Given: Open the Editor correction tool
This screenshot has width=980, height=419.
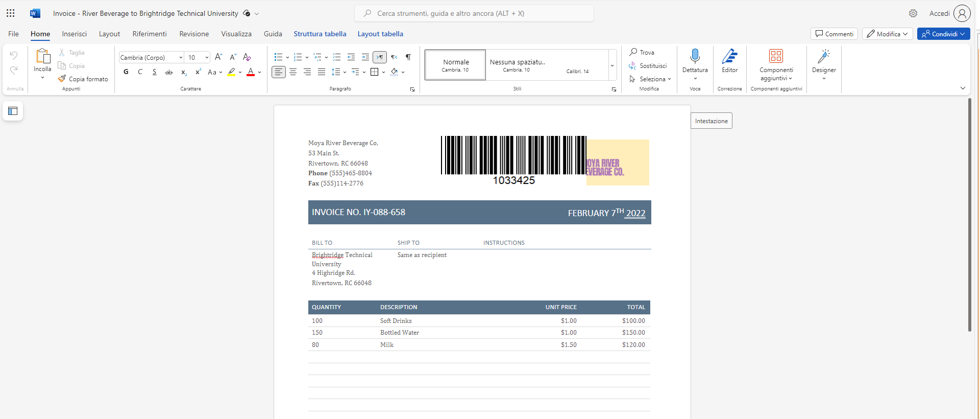Looking at the screenshot, I should 730,61.
